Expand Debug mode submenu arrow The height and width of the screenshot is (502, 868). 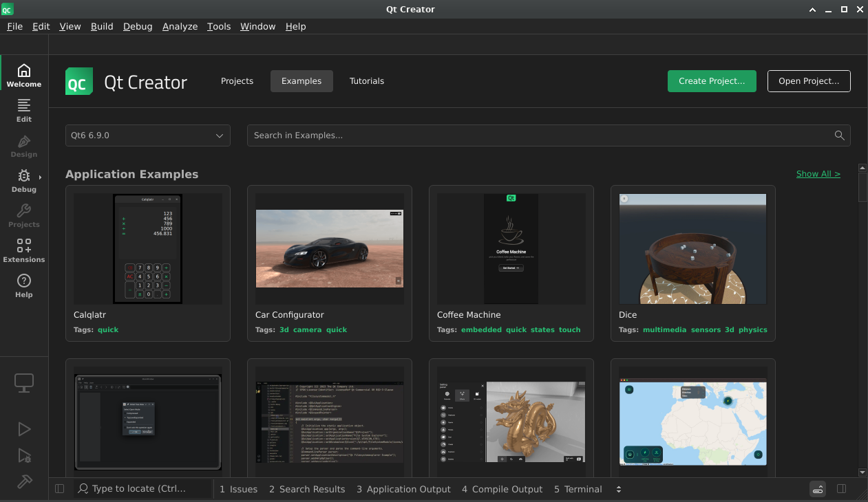[x=41, y=177]
